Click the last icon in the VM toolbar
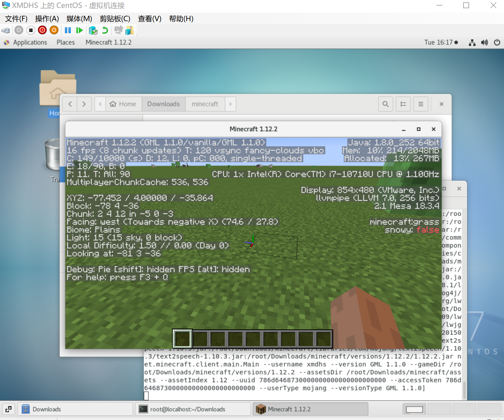The width and height of the screenshot is (504, 420). [130, 30]
